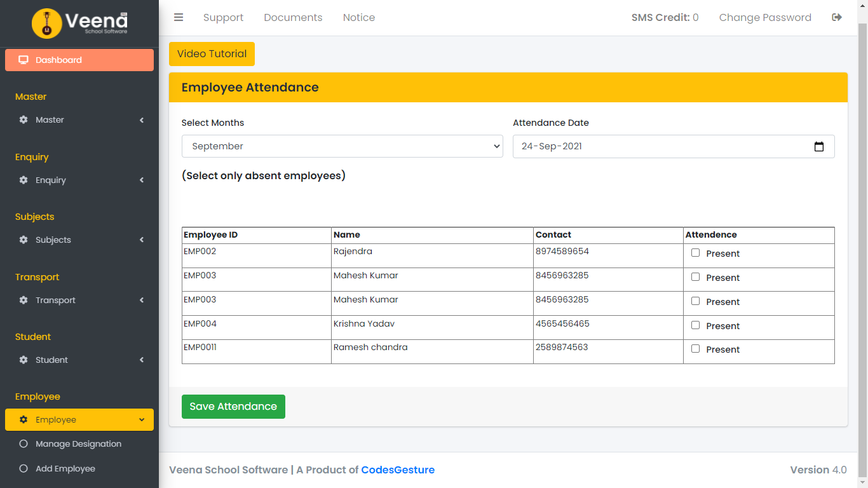This screenshot has width=868, height=488.
Task: Check the Present box for Rajendra
Action: point(695,253)
